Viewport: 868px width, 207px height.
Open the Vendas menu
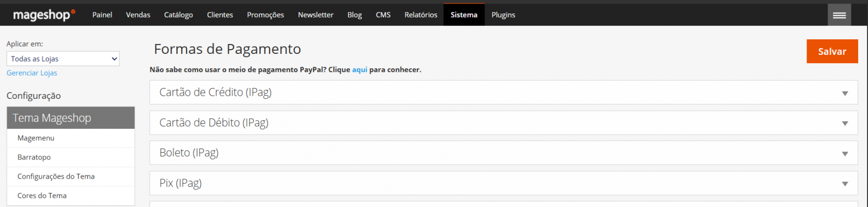pos(138,15)
